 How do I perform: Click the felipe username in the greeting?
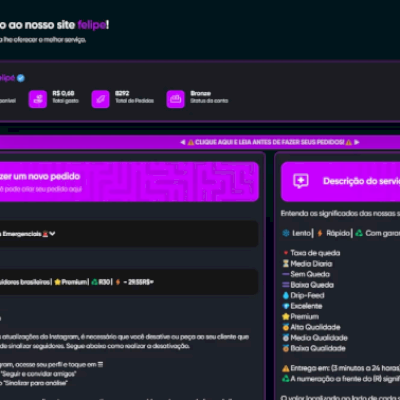[92, 25]
